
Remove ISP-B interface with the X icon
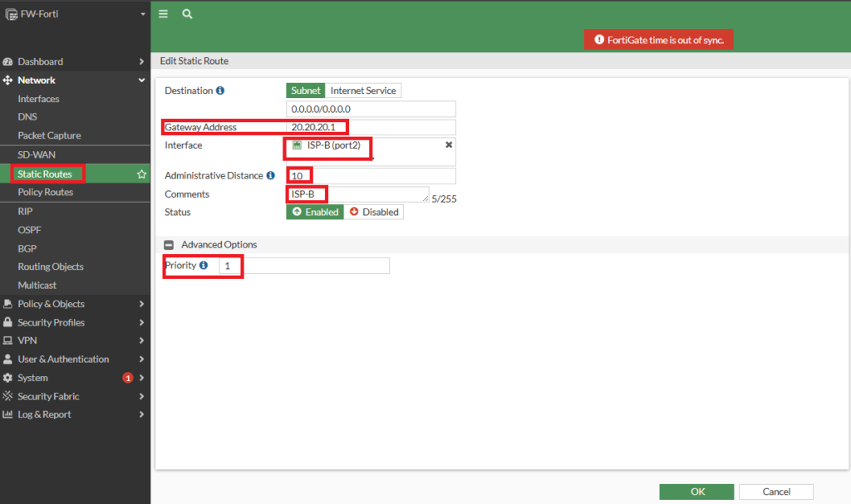tap(449, 144)
